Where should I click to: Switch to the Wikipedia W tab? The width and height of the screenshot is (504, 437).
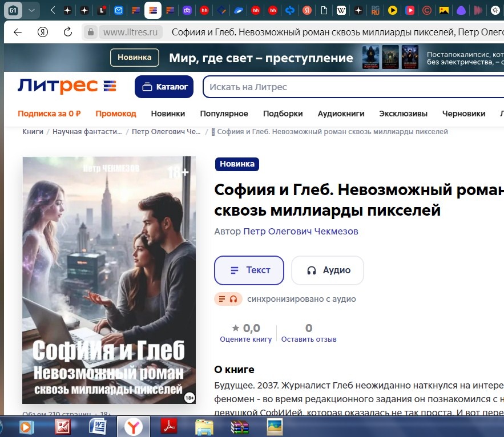341,10
